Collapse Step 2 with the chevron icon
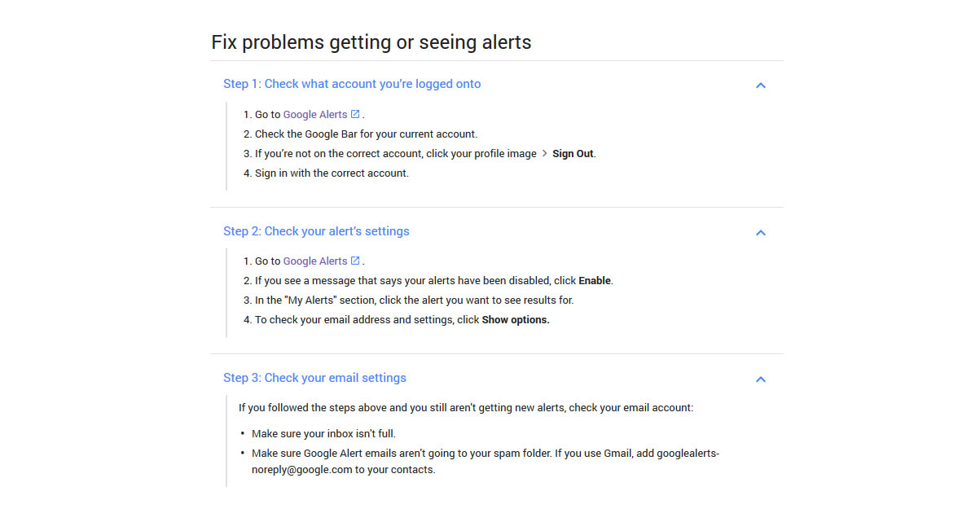The width and height of the screenshot is (980, 522). (x=760, y=233)
